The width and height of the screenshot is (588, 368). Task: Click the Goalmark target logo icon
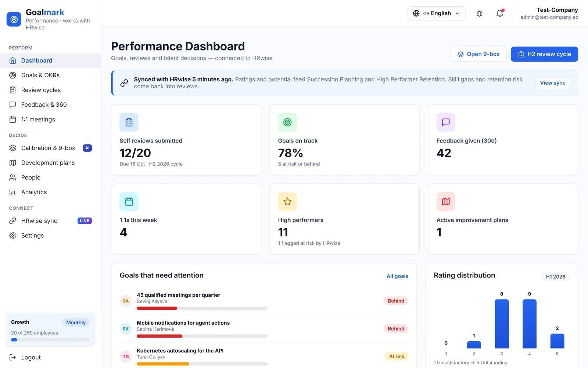click(14, 19)
